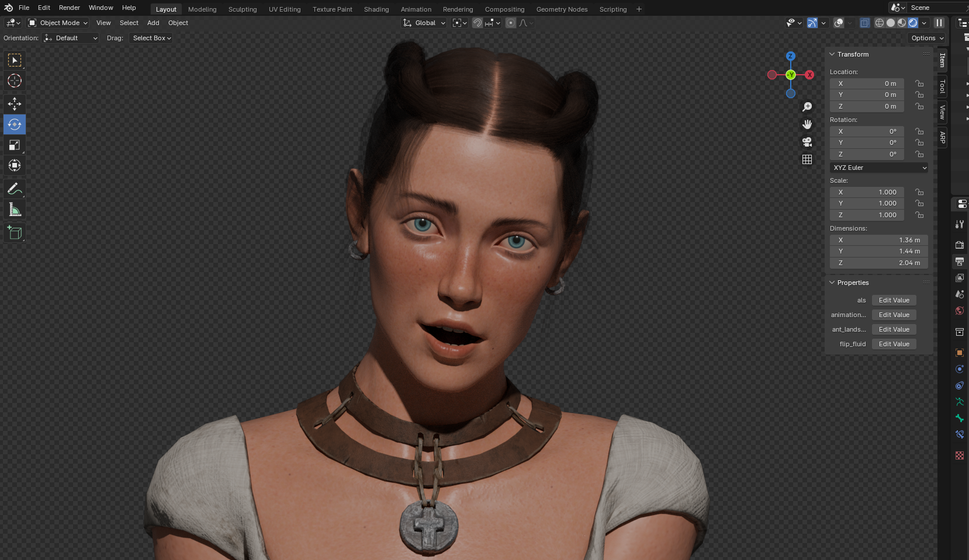969x560 pixels.
Task: Click Edit Value for flip_fluid
Action: (894, 344)
